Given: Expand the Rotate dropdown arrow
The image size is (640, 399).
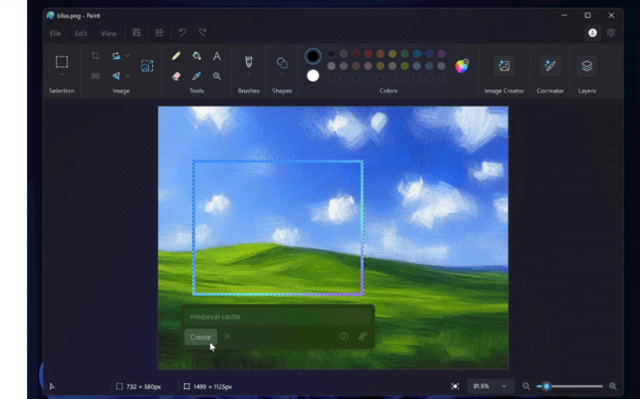Looking at the screenshot, I should click(128, 56).
